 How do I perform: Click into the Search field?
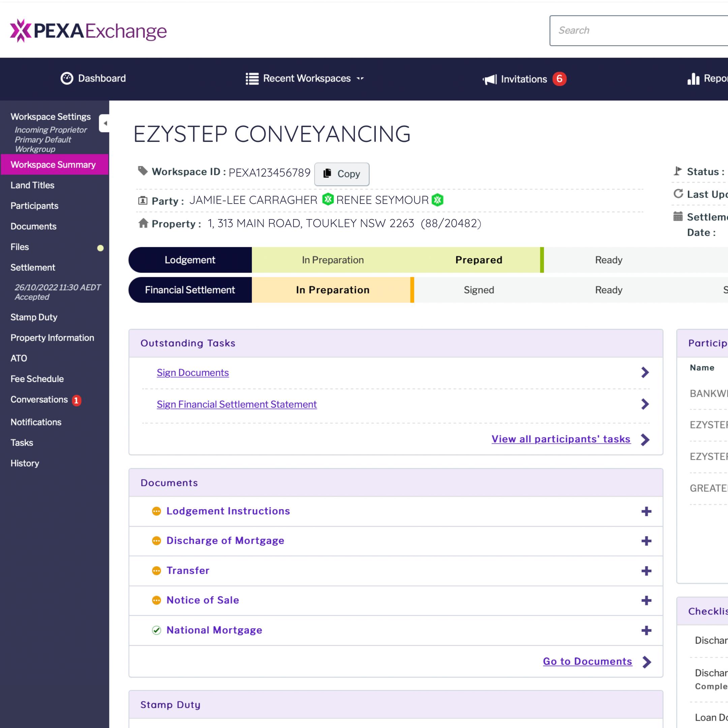(639, 31)
